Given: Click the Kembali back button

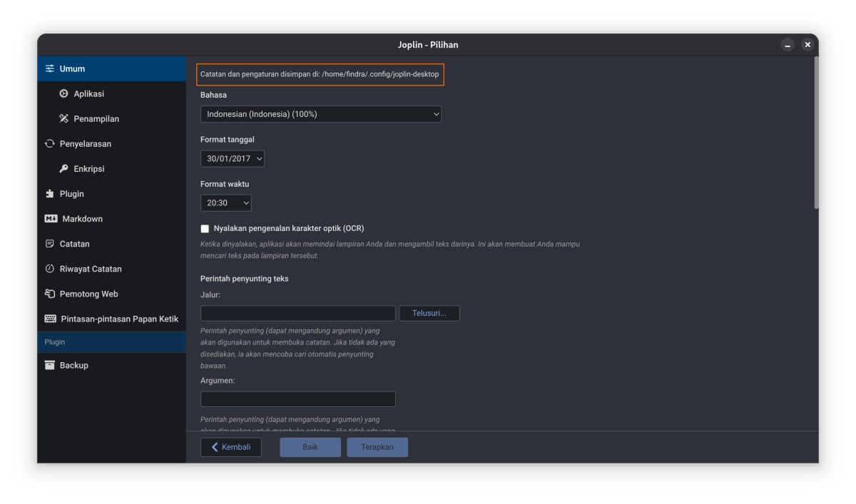Looking at the screenshot, I should [230, 447].
